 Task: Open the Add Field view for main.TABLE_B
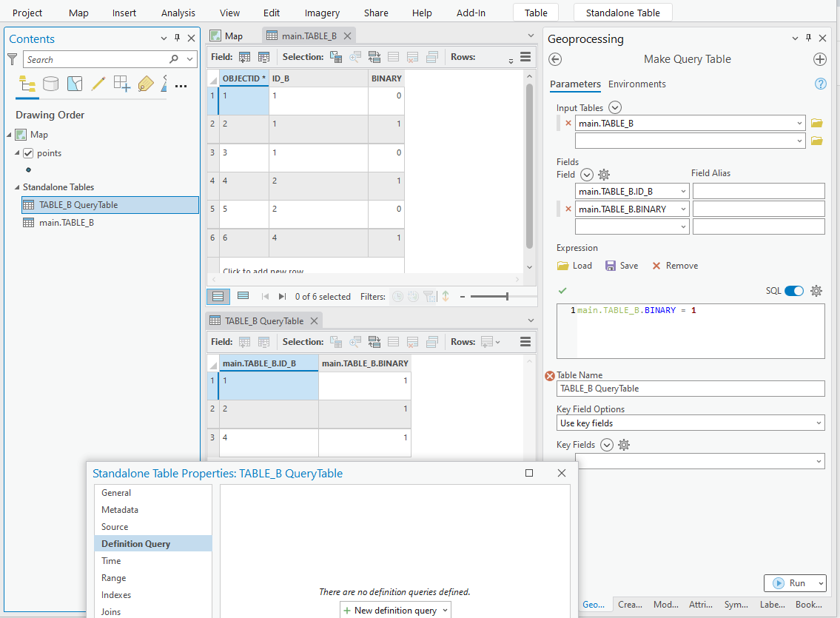click(244, 56)
